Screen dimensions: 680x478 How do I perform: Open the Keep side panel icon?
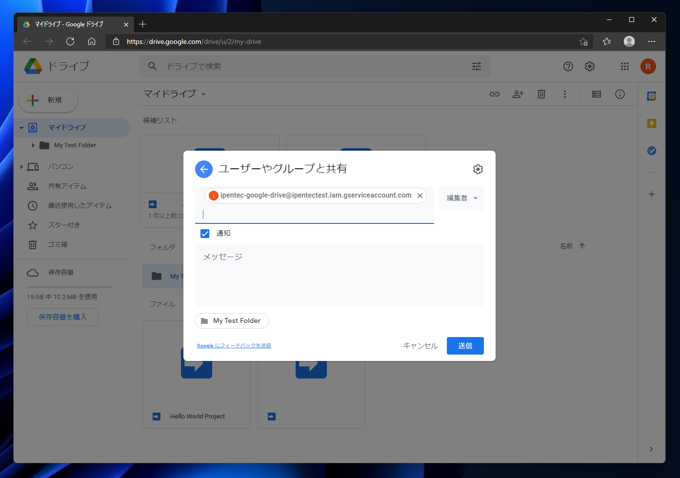(651, 124)
